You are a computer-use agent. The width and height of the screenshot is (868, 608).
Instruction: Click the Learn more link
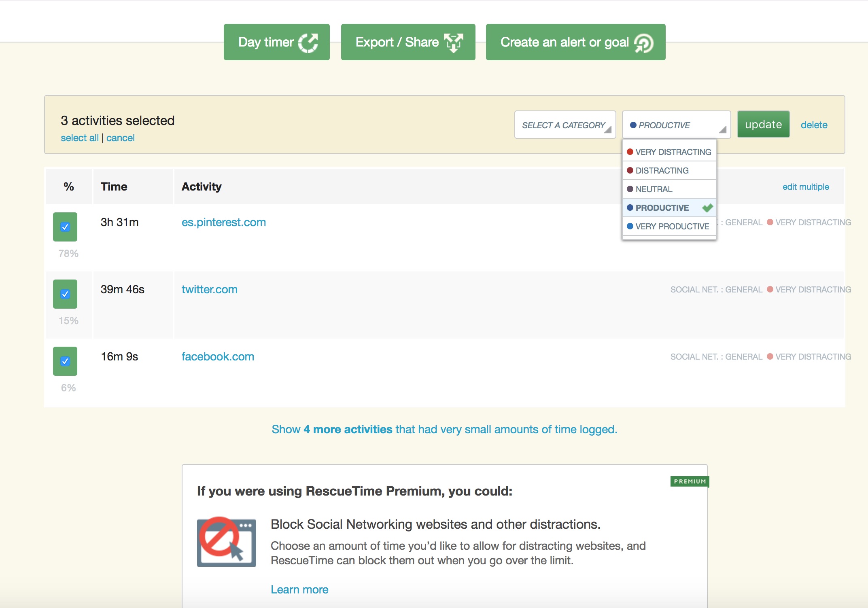pyautogui.click(x=299, y=590)
